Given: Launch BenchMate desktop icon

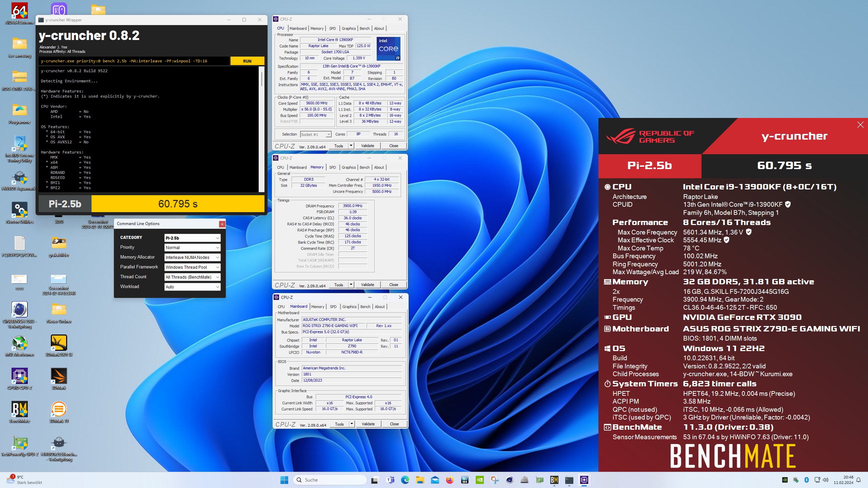Looking at the screenshot, I should [19, 412].
